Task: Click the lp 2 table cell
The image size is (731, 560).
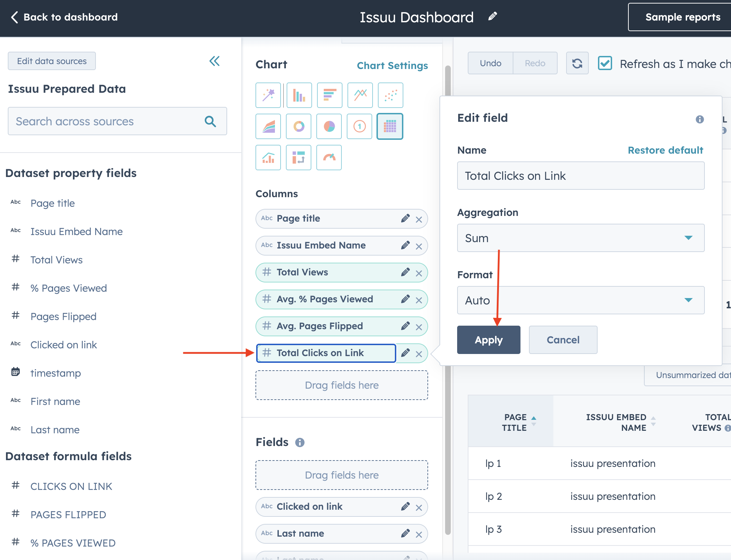Action: click(x=494, y=496)
